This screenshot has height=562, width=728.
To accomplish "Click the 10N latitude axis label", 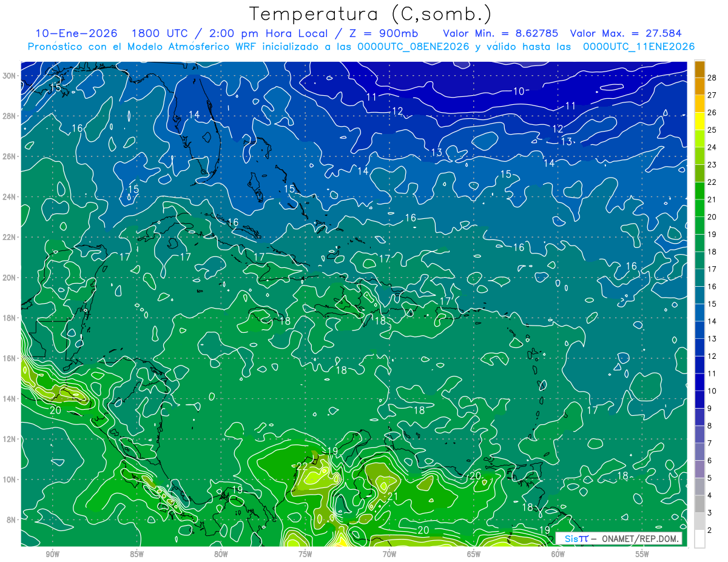I will [x=10, y=480].
